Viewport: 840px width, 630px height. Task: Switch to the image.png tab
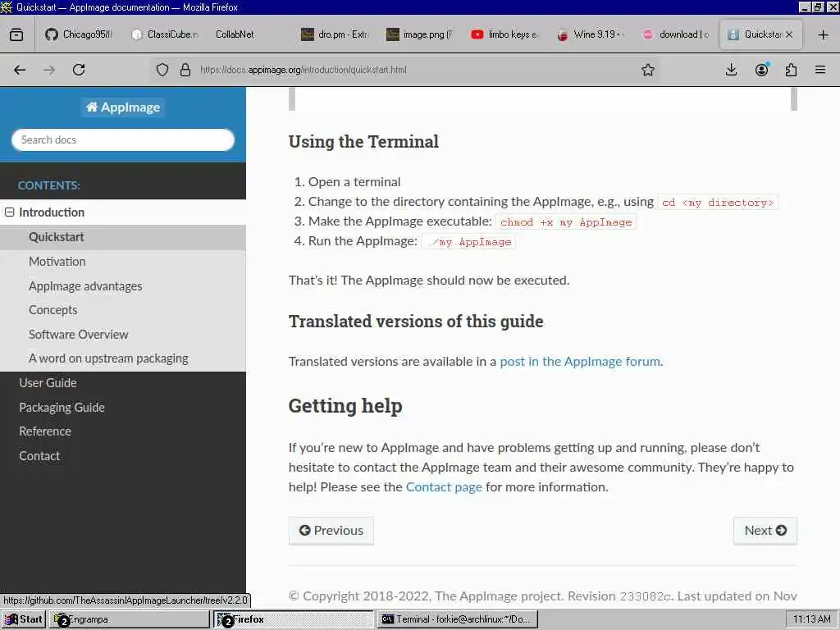pos(421,34)
